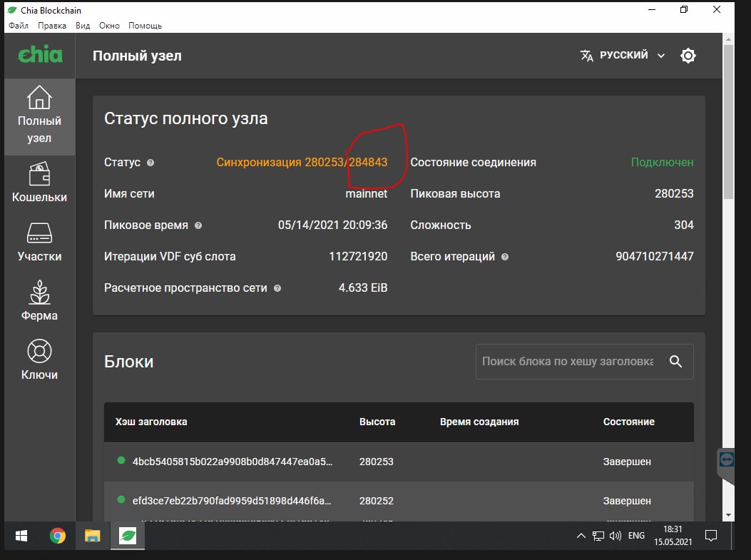Open the Ферма farm section

pyautogui.click(x=39, y=301)
